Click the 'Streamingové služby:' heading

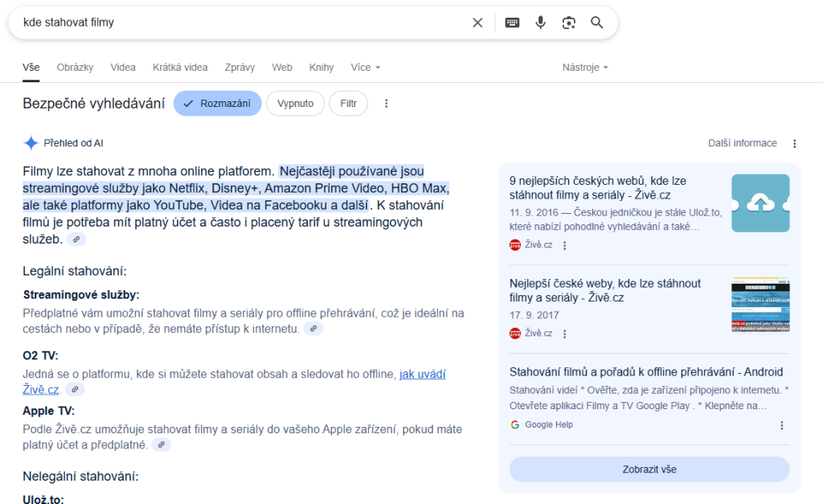pos(81,295)
